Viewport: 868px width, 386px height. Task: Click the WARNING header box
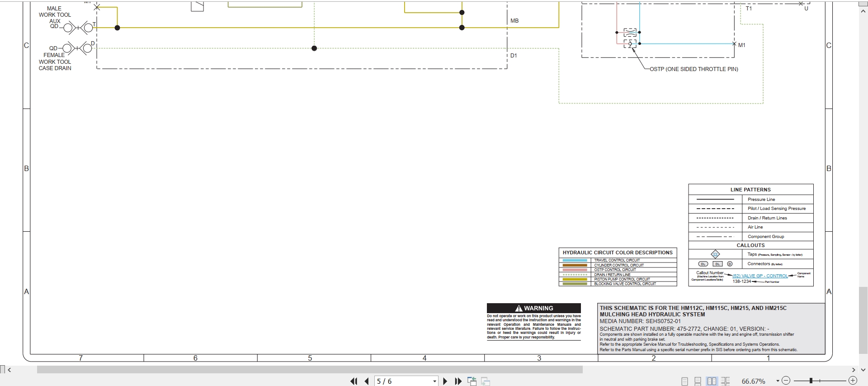[x=534, y=308]
